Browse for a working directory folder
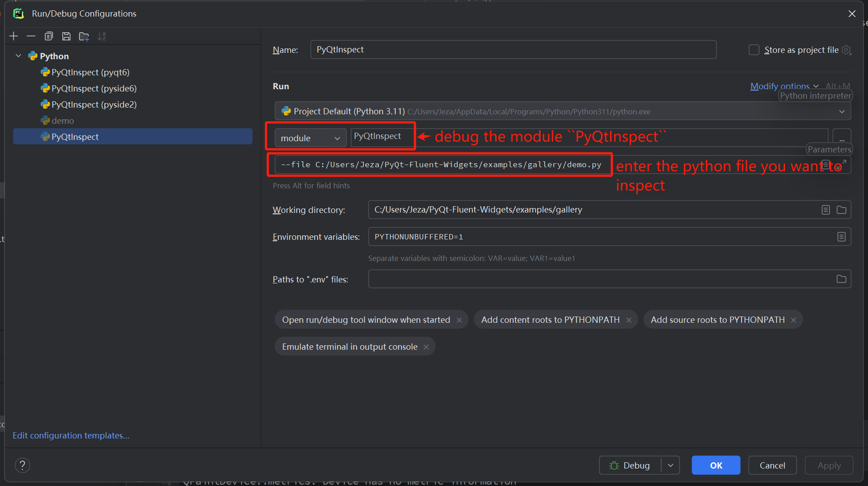 [x=842, y=209]
